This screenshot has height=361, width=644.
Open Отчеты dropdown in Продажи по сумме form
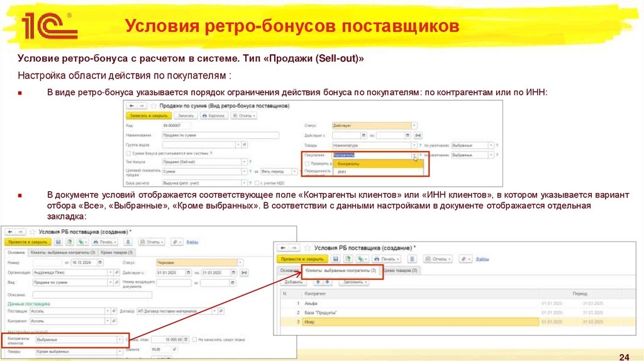(244, 116)
